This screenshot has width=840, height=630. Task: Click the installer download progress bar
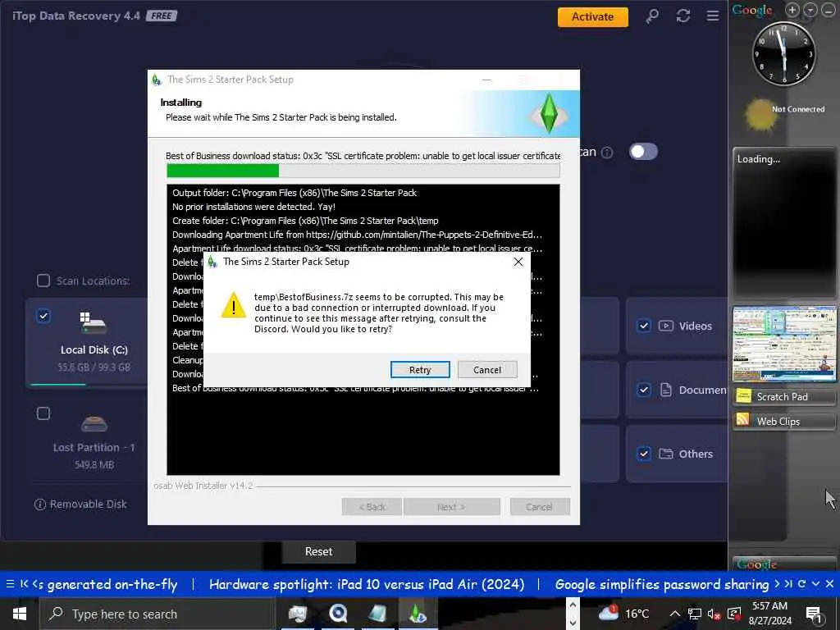(363, 171)
